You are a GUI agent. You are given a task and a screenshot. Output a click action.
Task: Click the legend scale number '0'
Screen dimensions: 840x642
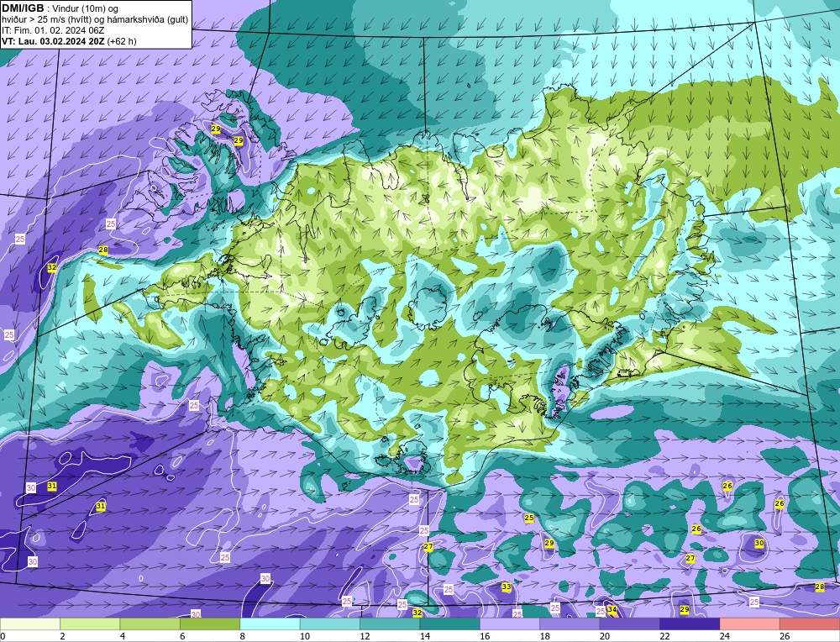[x=3, y=636]
